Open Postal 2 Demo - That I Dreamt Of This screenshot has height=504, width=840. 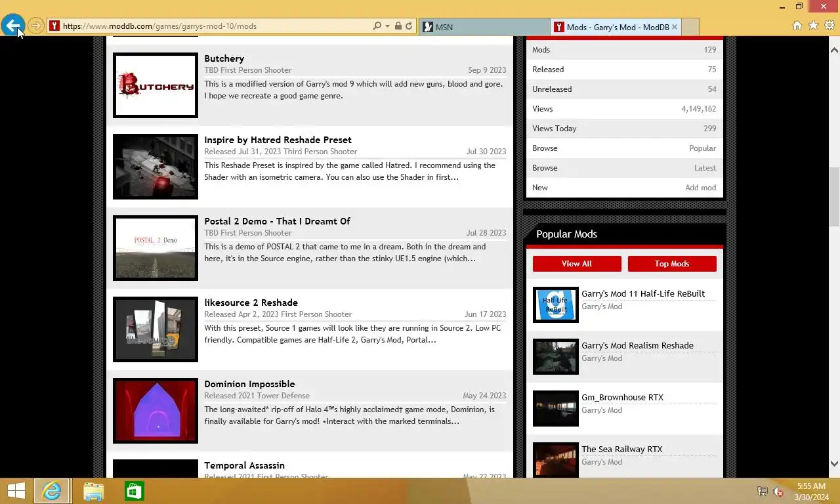(277, 221)
